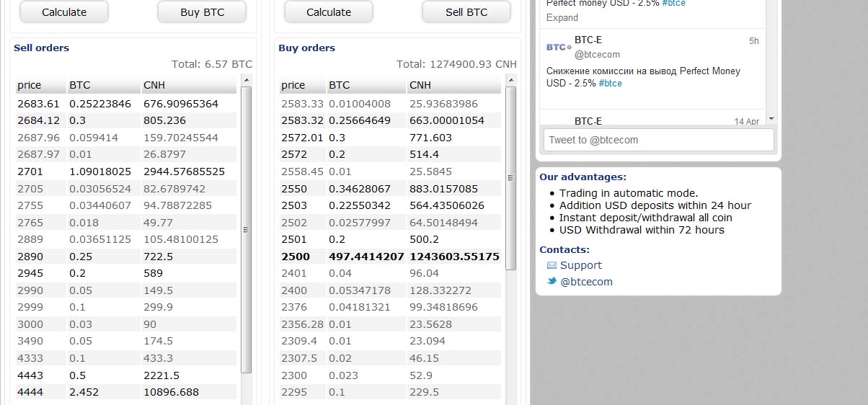This screenshot has width=868, height=405.
Task: Select sell order at price 4444
Action: (126, 392)
